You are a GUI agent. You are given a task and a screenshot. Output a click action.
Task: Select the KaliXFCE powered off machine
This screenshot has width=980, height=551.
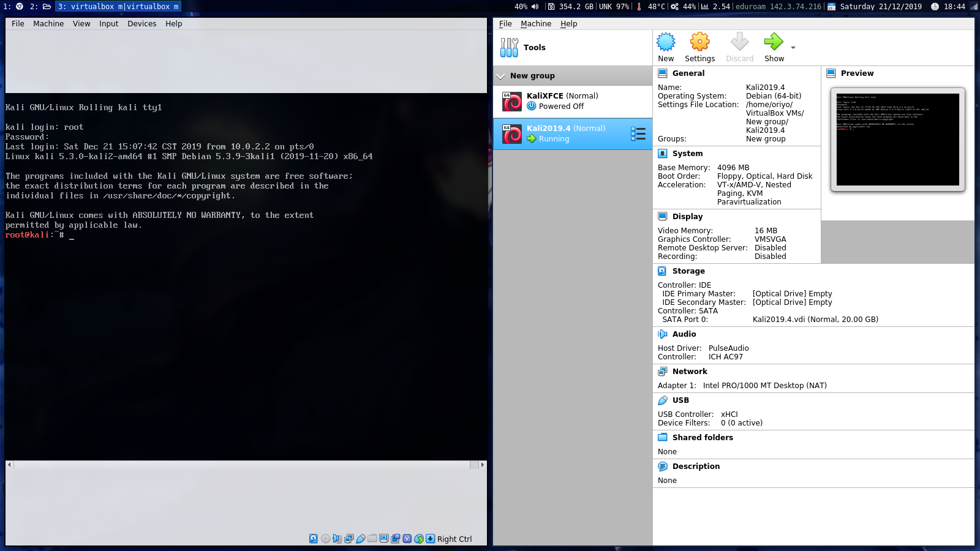(573, 102)
